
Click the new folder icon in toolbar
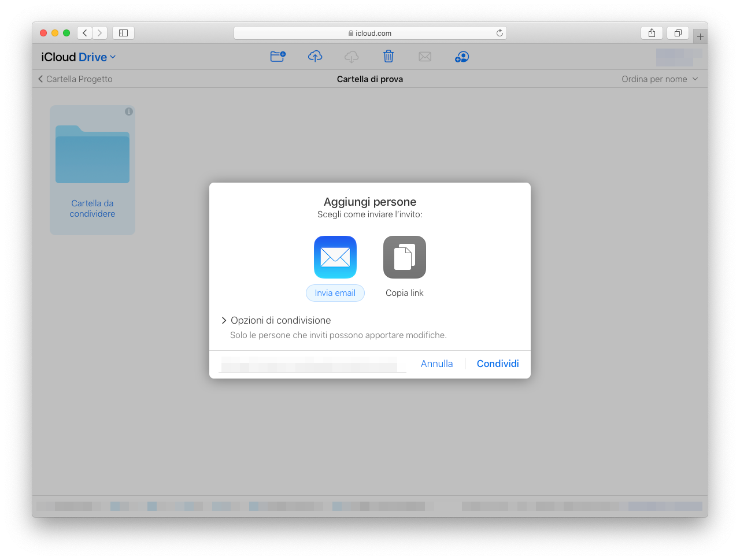coord(278,57)
